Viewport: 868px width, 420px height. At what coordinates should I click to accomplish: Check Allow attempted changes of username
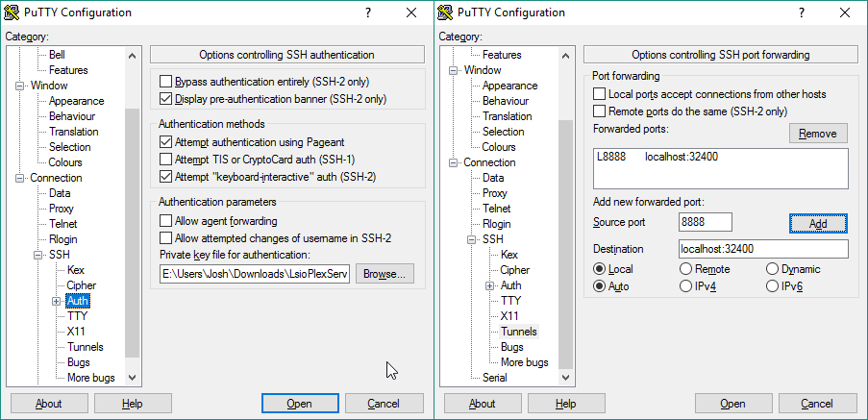click(x=165, y=238)
